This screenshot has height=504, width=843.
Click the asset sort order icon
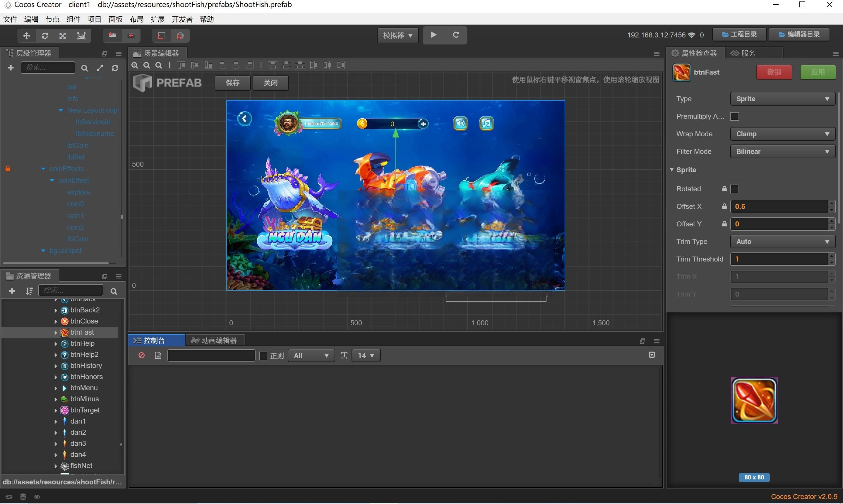click(x=30, y=291)
